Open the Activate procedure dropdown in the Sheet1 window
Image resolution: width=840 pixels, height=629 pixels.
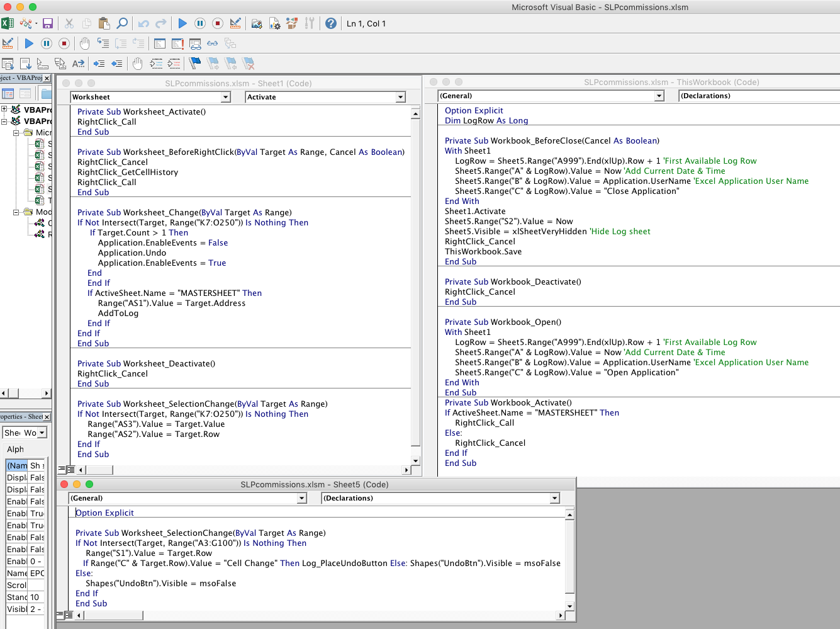[401, 97]
